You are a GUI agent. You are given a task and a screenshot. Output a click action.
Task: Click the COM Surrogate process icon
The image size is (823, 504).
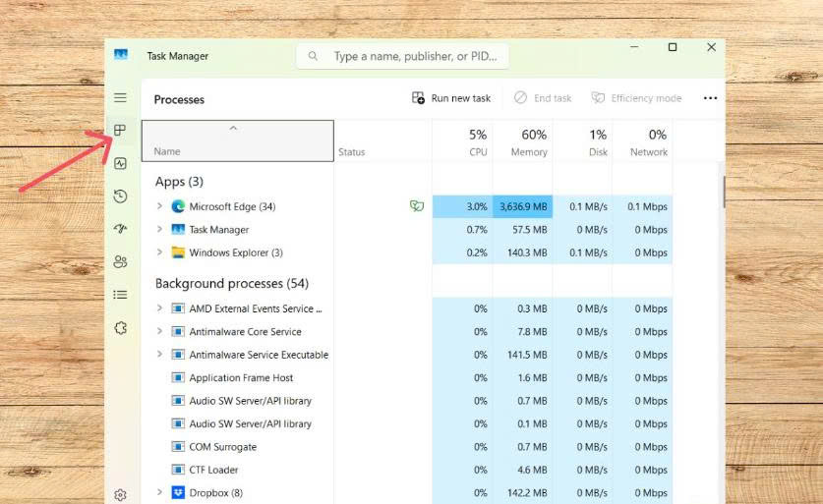(178, 447)
